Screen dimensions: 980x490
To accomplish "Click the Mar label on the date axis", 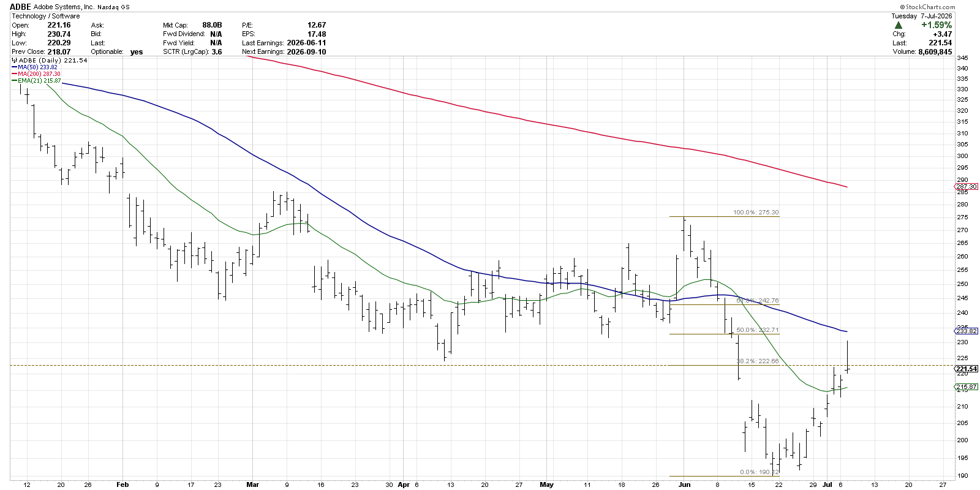I will coord(252,484).
